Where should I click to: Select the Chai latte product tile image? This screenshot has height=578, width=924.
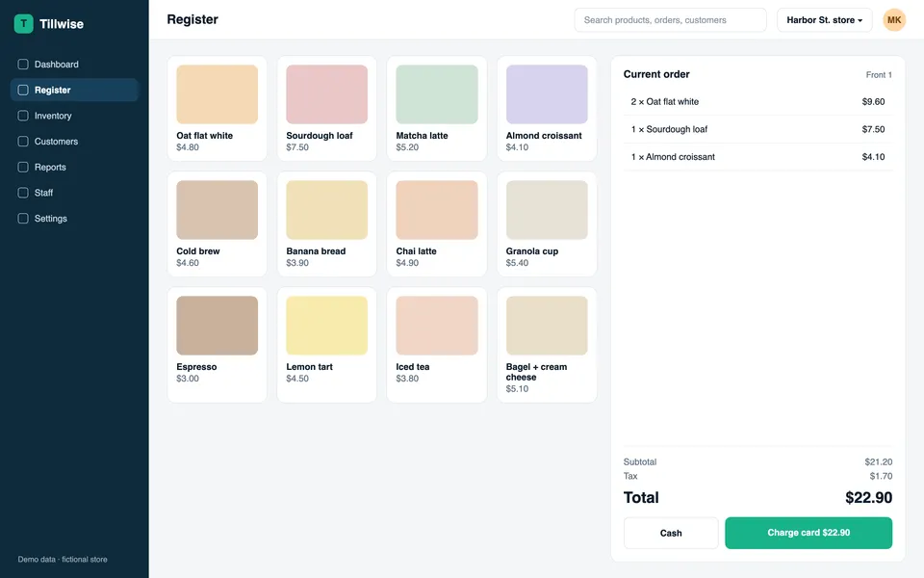(437, 210)
